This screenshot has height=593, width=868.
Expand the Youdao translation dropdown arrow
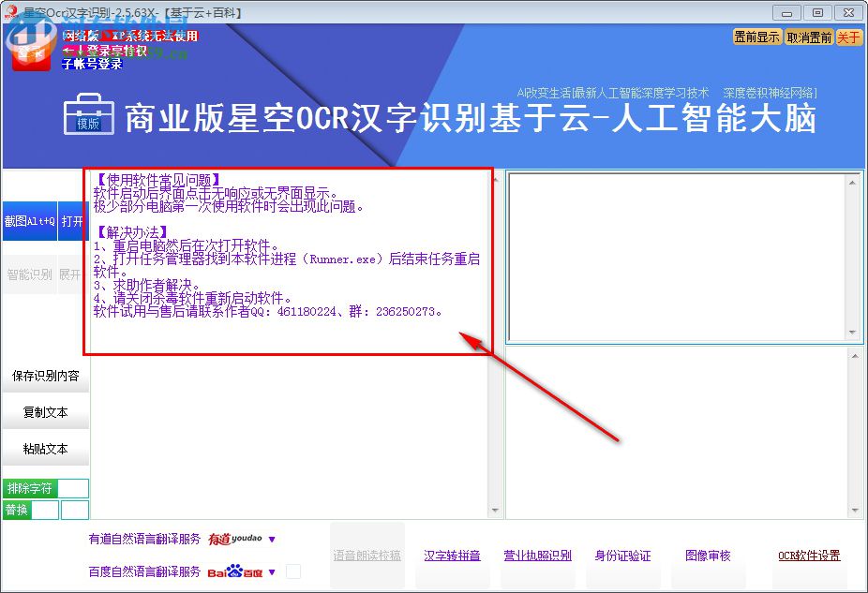272,540
